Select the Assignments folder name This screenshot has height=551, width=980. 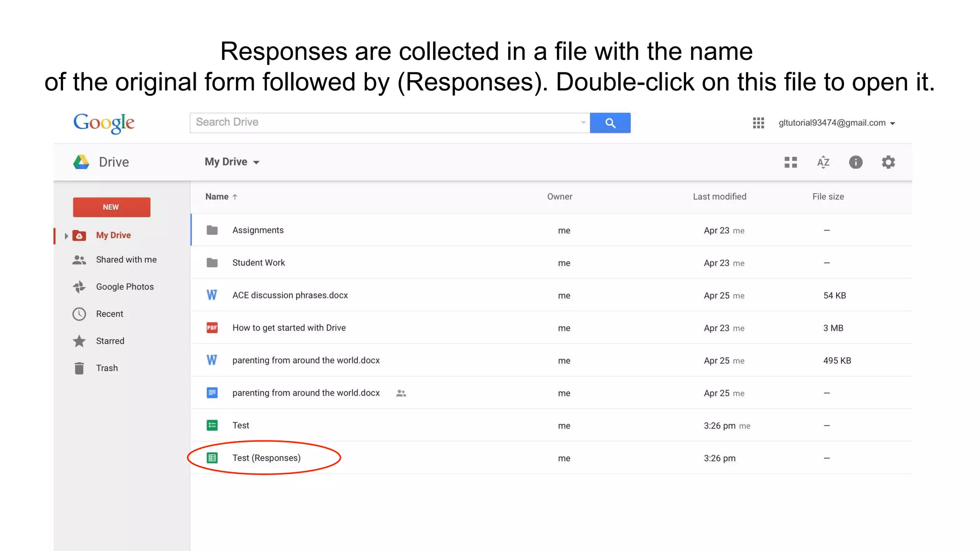click(x=258, y=230)
